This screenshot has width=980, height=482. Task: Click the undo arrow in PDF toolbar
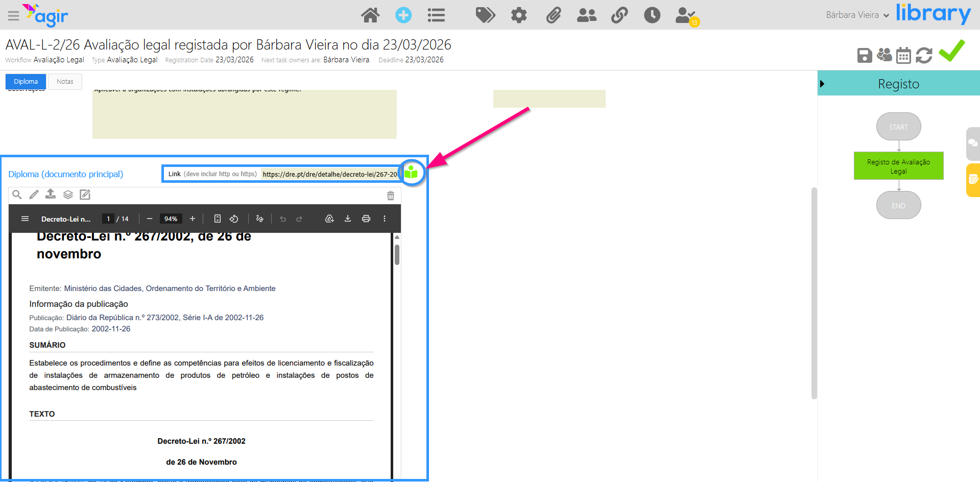click(283, 219)
